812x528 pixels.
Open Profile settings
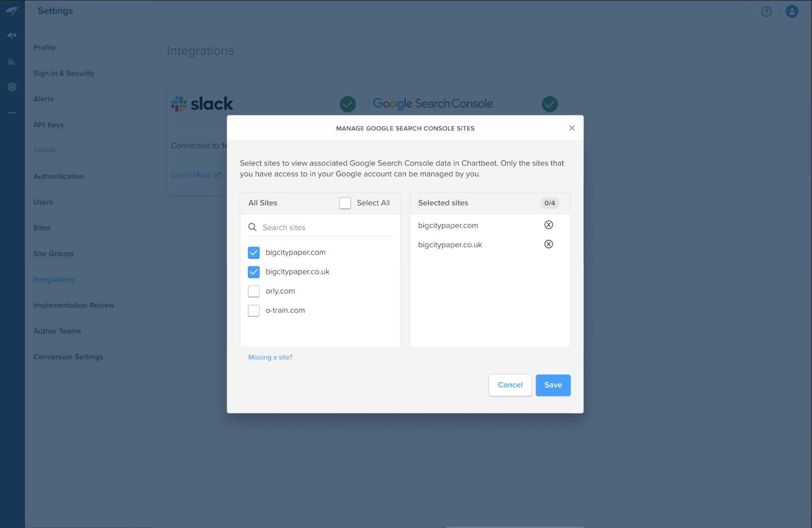point(45,47)
